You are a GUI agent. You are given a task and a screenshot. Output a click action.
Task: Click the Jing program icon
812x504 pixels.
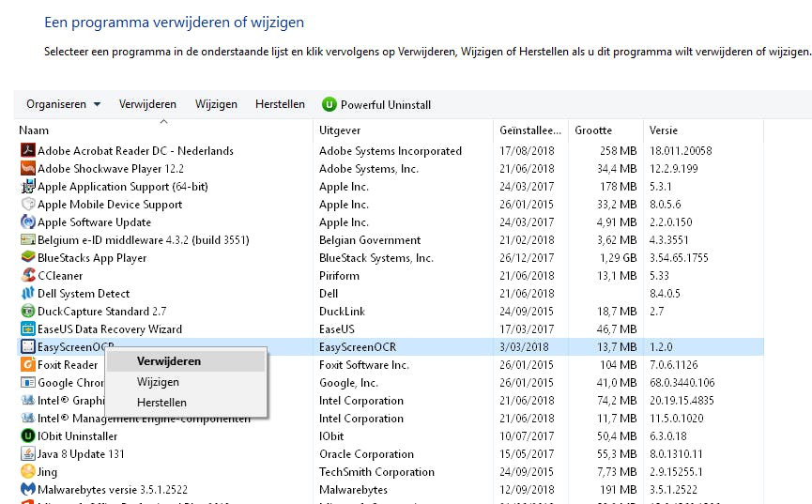27,472
